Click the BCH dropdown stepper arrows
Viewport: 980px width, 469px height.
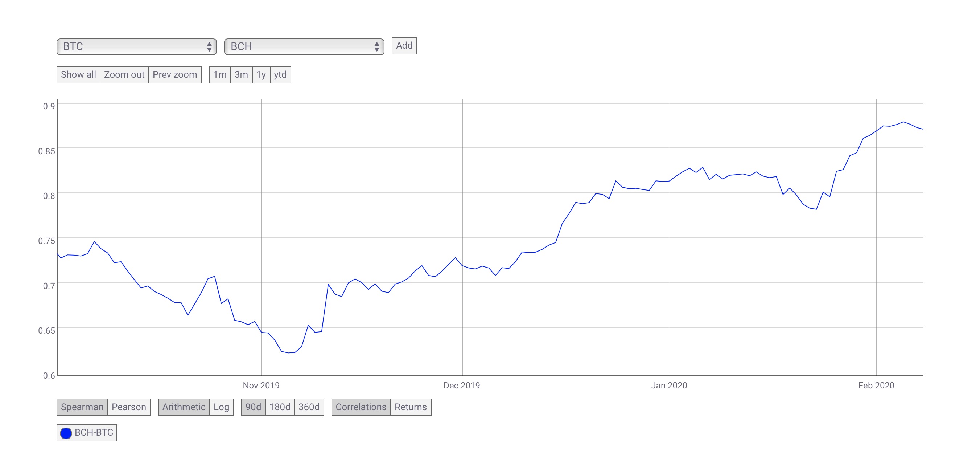376,46
